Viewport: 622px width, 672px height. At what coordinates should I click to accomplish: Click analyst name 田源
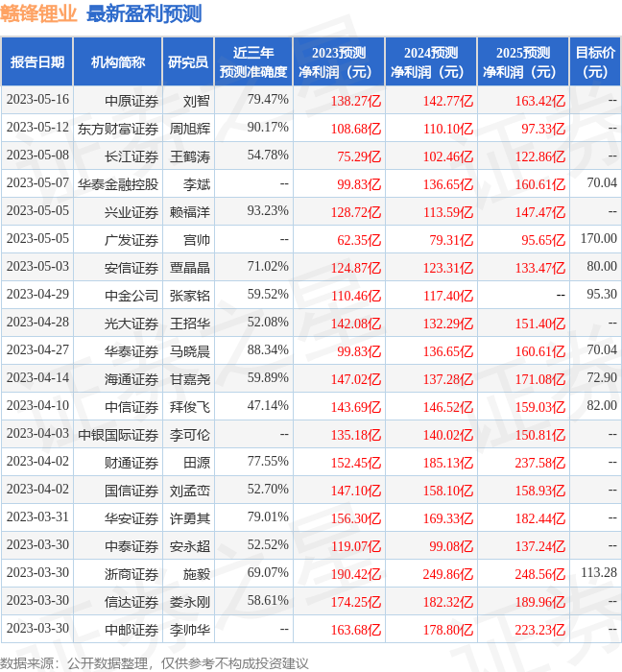coord(197,464)
